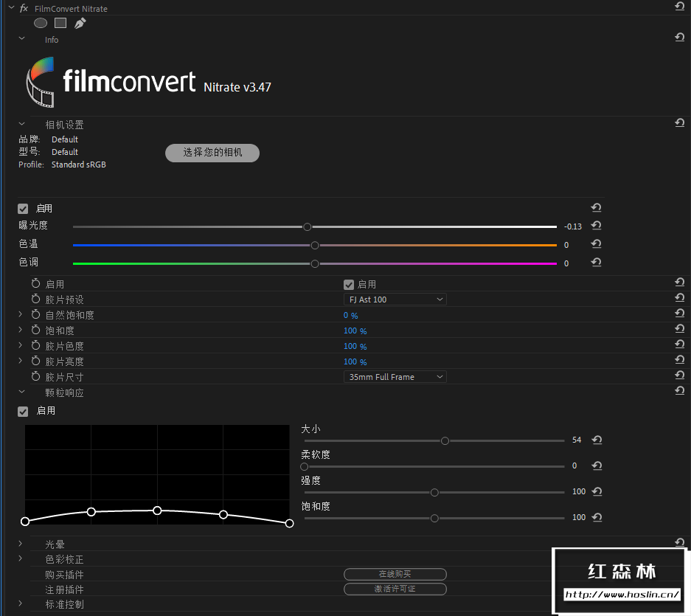Collapse the 颗粒响应 section
The height and width of the screenshot is (616, 691).
coord(21,392)
